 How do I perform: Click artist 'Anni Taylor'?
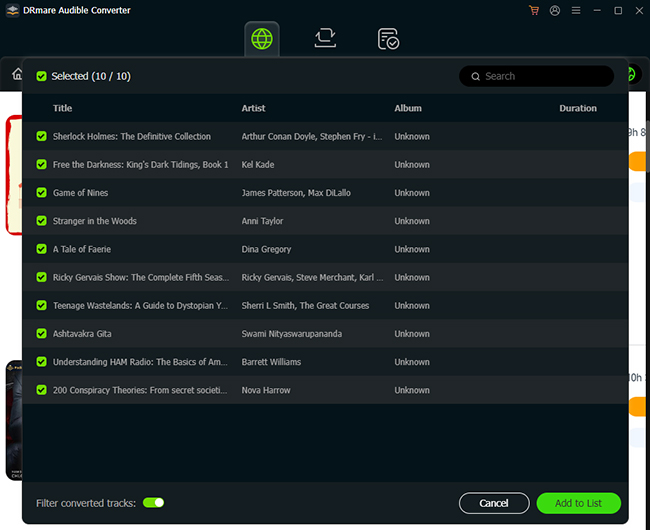click(x=262, y=221)
